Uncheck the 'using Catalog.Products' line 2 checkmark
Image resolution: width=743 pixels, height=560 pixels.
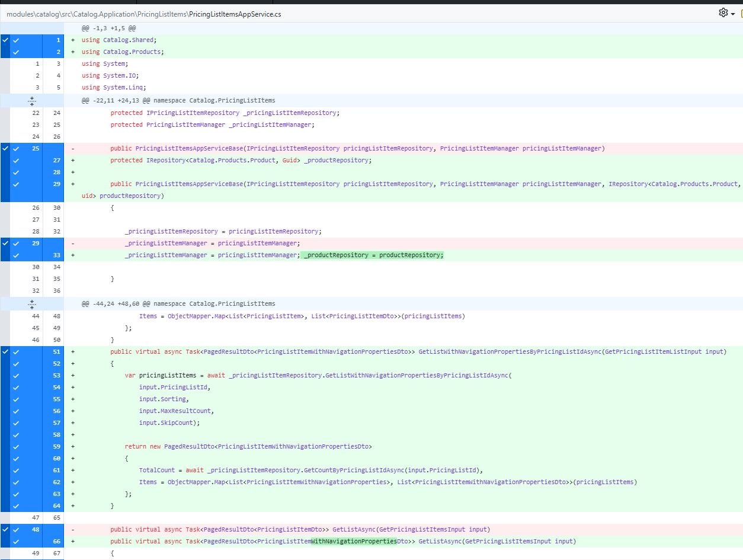(x=17, y=52)
